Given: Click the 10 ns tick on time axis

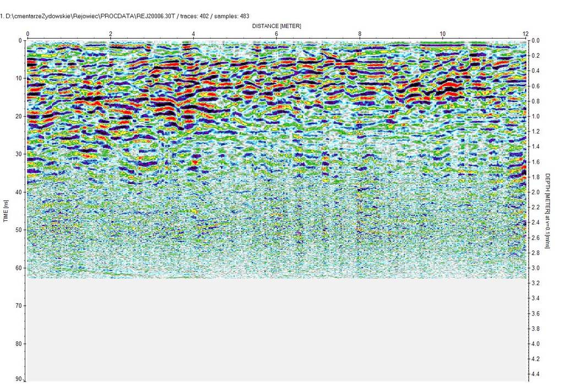Looking at the screenshot, I should coord(18,78).
